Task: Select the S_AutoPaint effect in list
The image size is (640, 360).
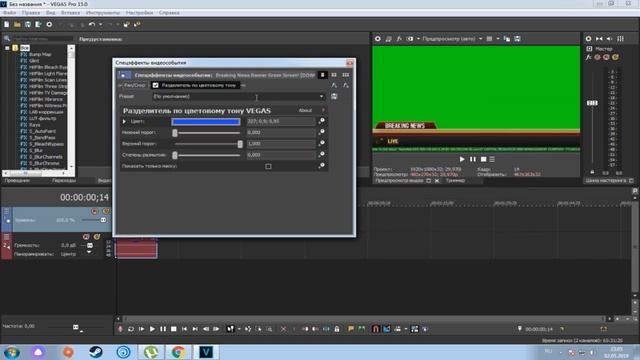Action: click(x=42, y=131)
